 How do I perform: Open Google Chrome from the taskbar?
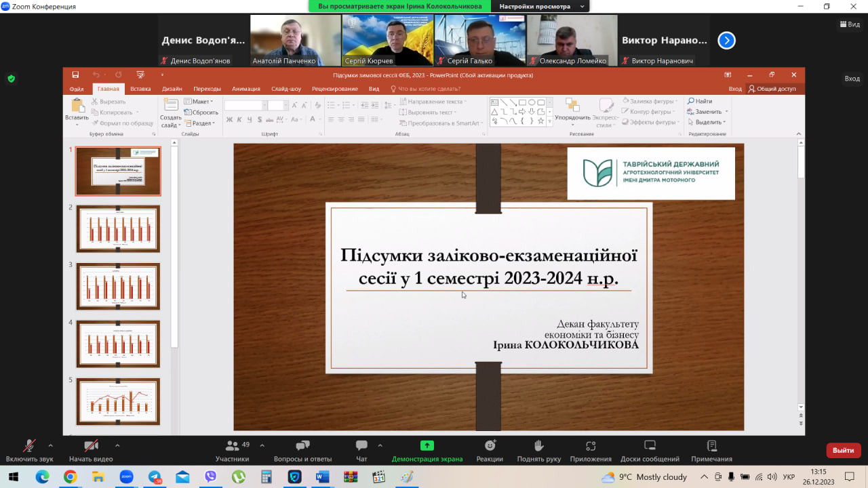tap(70, 476)
